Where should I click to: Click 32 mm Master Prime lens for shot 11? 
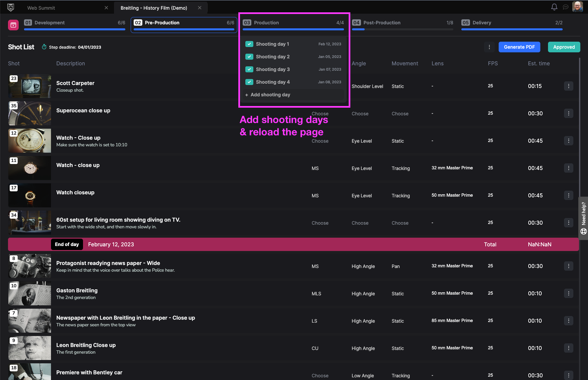click(x=452, y=168)
